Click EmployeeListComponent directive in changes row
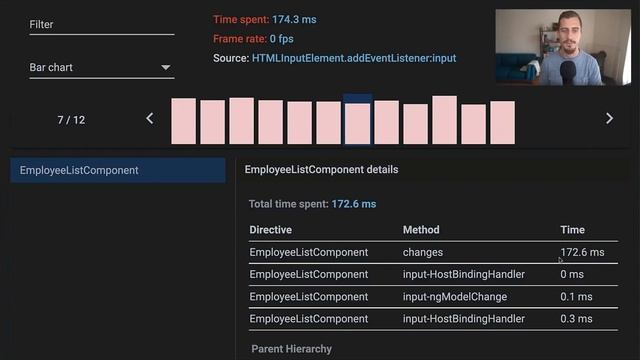640x360 pixels. 309,252
